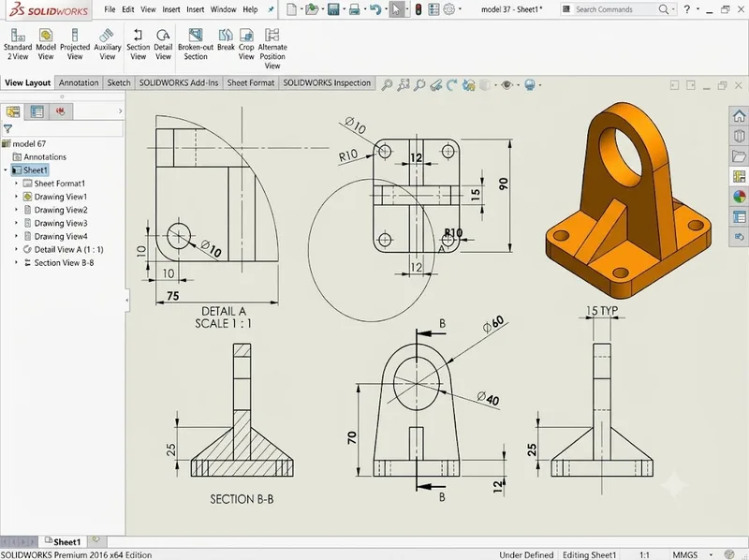This screenshot has height=560, width=749.
Task: Open the File menu
Action: (110, 9)
